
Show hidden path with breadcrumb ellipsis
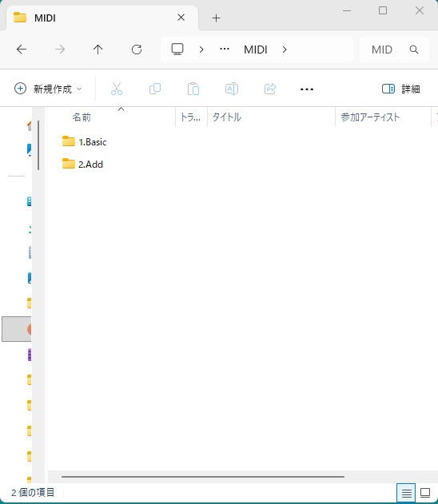pyautogui.click(x=224, y=50)
